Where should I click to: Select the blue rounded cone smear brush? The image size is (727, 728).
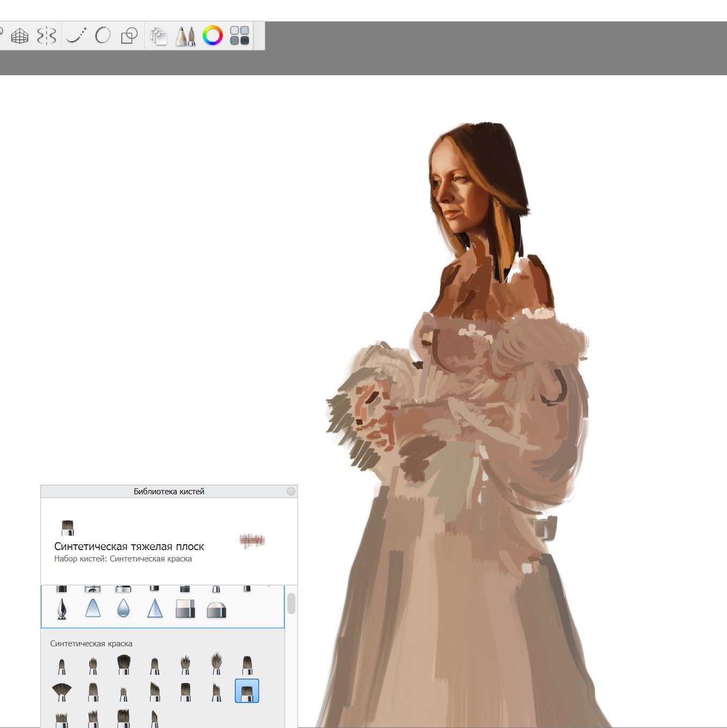[x=93, y=608]
